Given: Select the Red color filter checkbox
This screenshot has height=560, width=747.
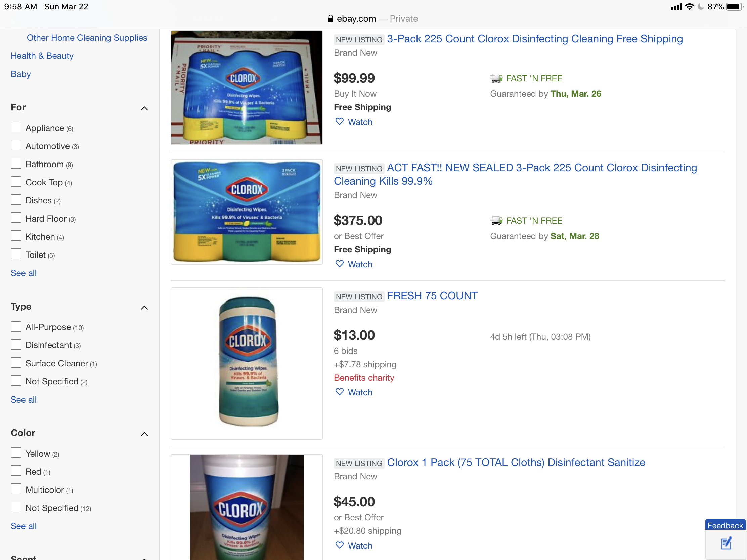Looking at the screenshot, I should (x=16, y=471).
